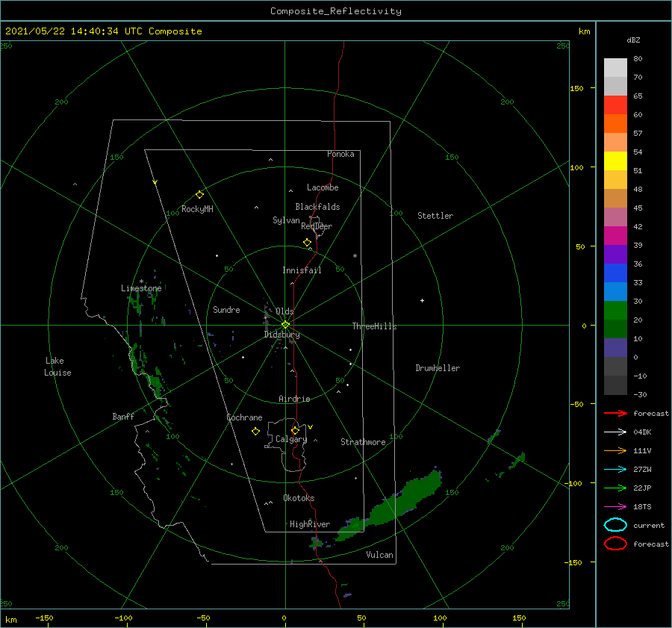Click the Okotoks label
The width and height of the screenshot is (672, 628).
(299, 498)
